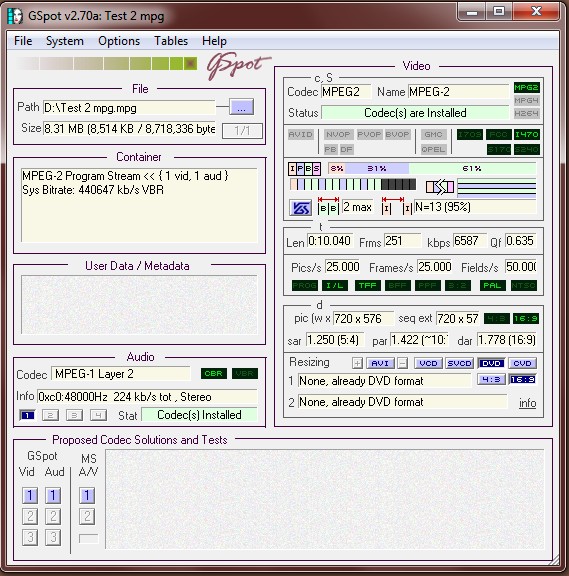Open the Tables menu
Screen dimensions: 569x576
[x=171, y=41]
